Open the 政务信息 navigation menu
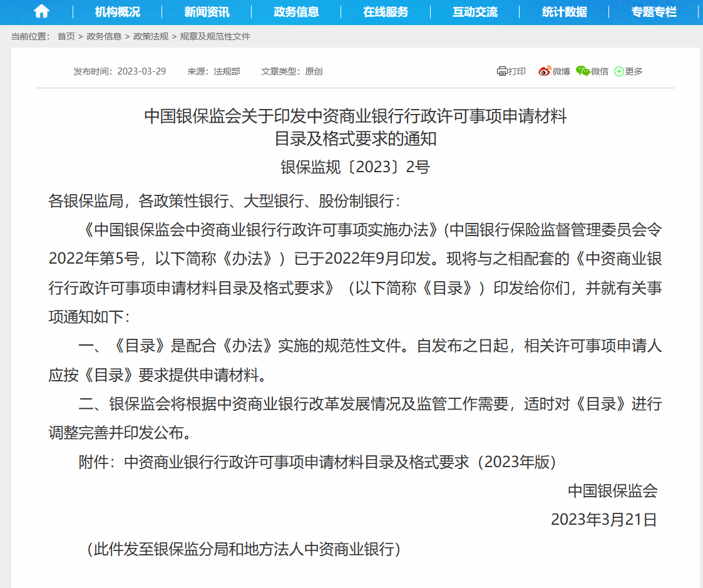Screen dimensions: 703x588 coord(296,12)
